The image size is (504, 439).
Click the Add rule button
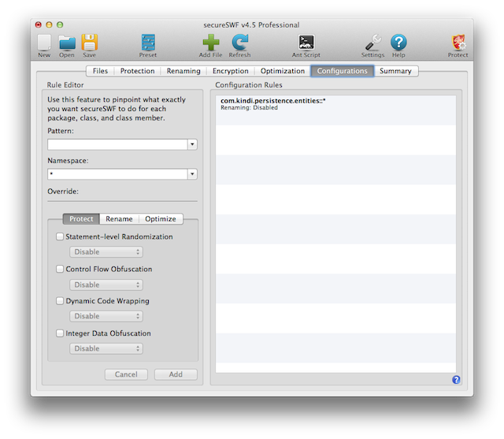[x=176, y=374]
